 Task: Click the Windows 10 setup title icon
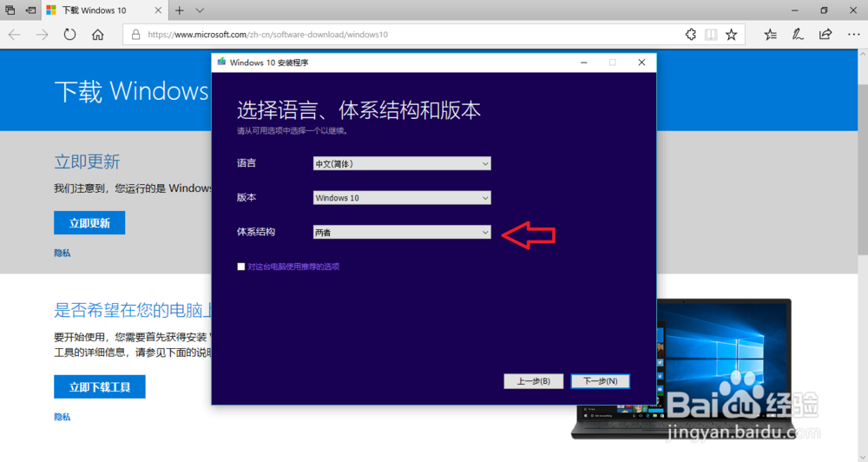click(221, 62)
